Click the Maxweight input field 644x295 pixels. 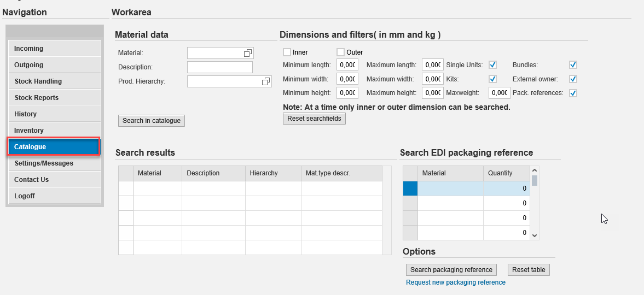tap(500, 93)
